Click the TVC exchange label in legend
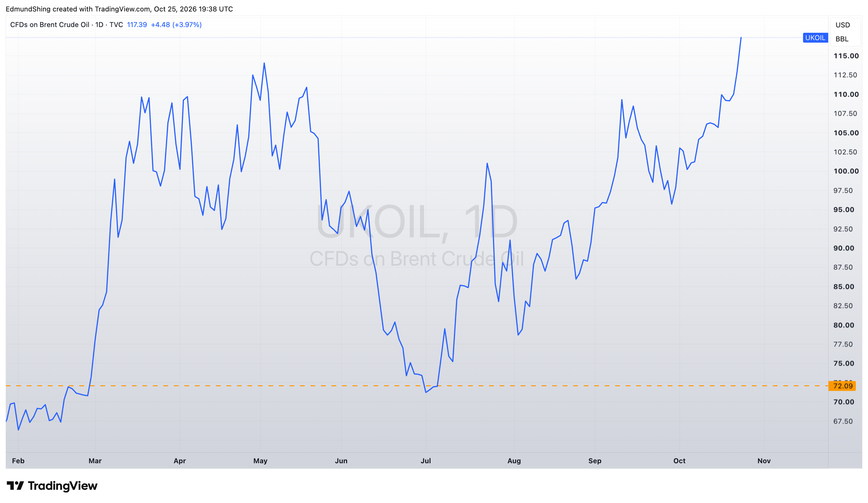The height and width of the screenshot is (503, 868). coord(116,25)
